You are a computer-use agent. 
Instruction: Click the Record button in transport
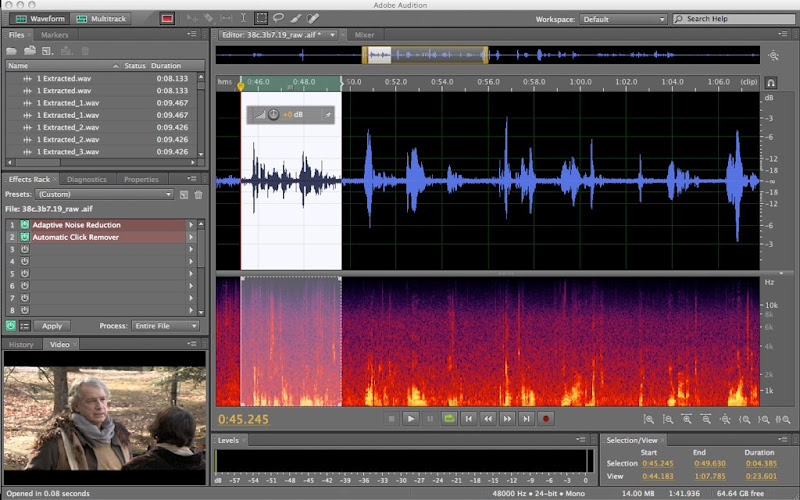coord(547,419)
